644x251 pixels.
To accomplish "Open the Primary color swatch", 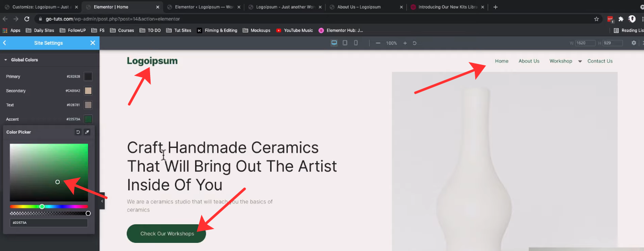I will pos(88,76).
